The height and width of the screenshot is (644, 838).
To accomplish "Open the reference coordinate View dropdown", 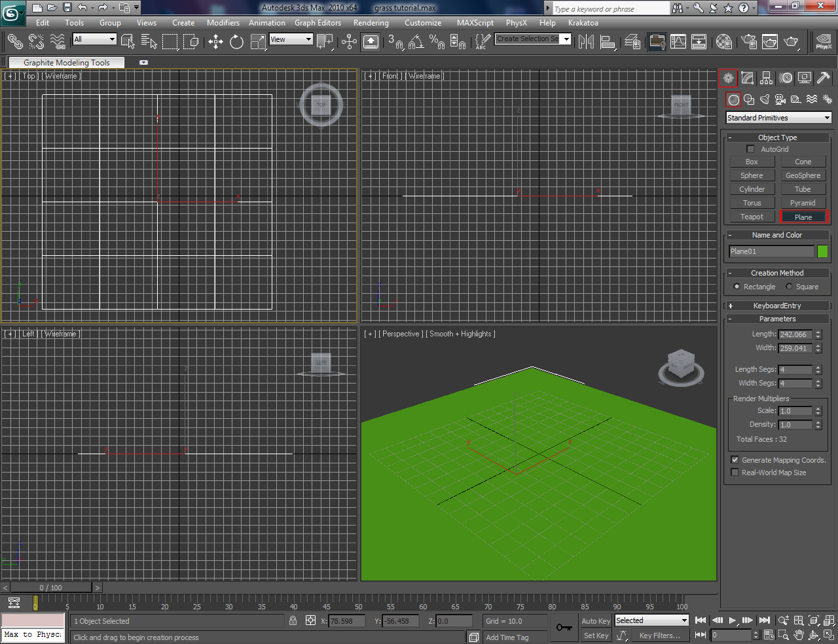I will [291, 39].
